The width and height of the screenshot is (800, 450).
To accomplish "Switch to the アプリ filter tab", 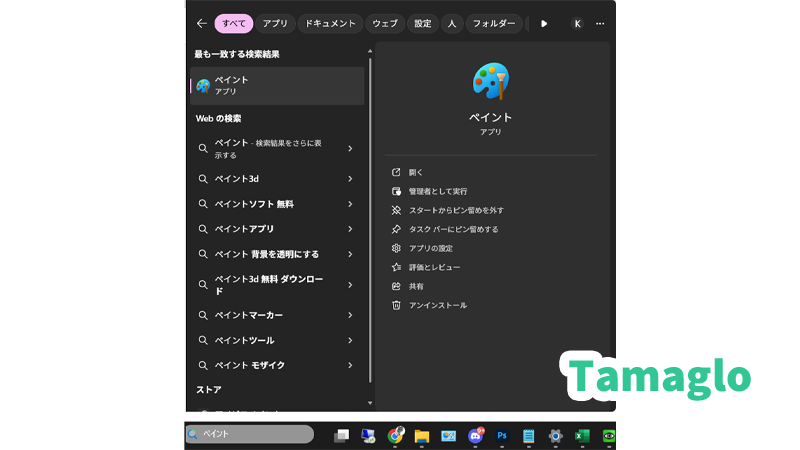I will click(x=274, y=23).
